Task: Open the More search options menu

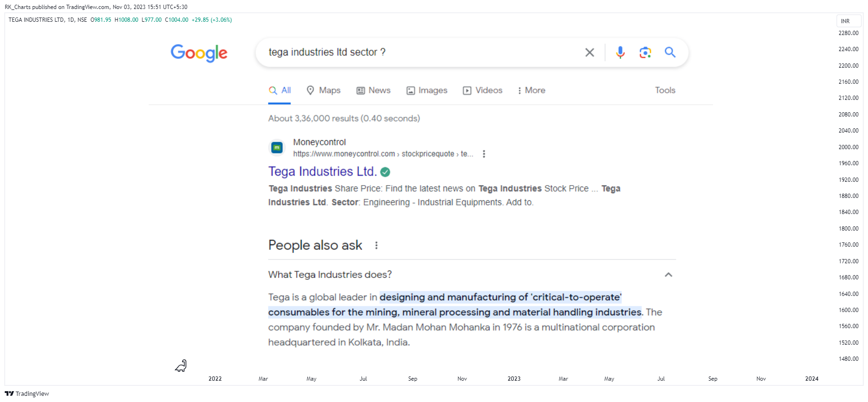Action: coord(531,90)
